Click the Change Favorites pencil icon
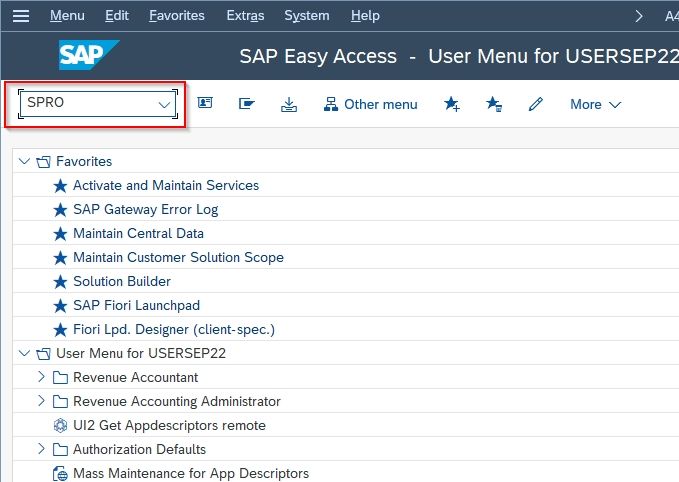The width and height of the screenshot is (679, 482). point(536,104)
